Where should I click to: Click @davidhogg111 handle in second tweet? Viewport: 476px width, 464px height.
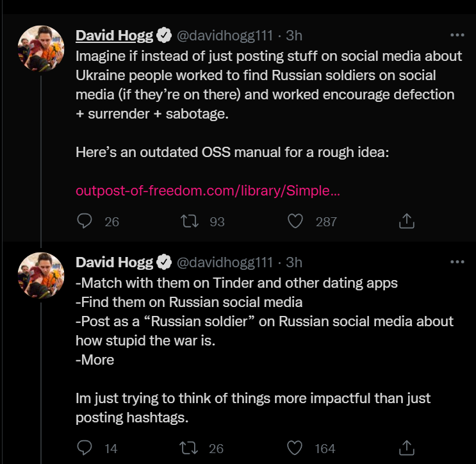pyautogui.click(x=224, y=262)
